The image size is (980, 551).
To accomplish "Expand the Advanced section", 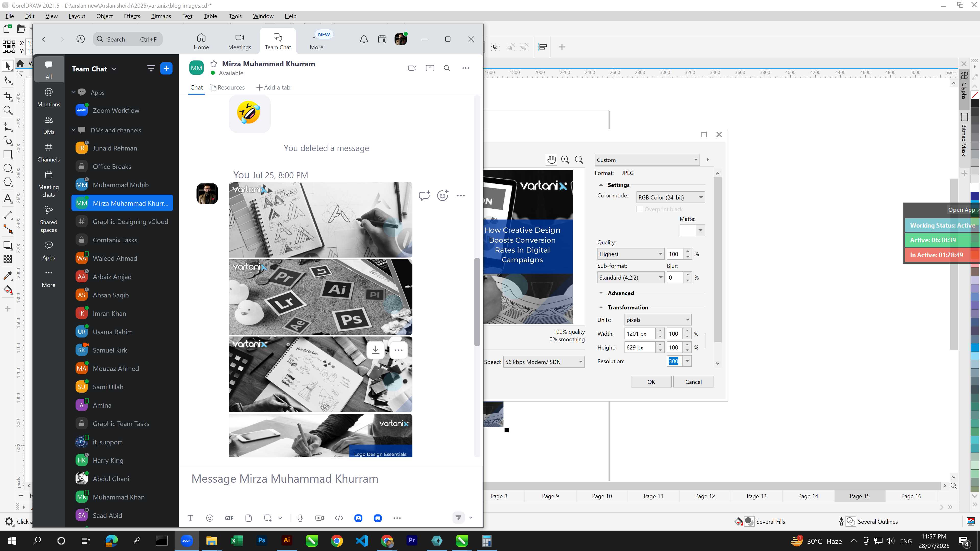I will (601, 293).
